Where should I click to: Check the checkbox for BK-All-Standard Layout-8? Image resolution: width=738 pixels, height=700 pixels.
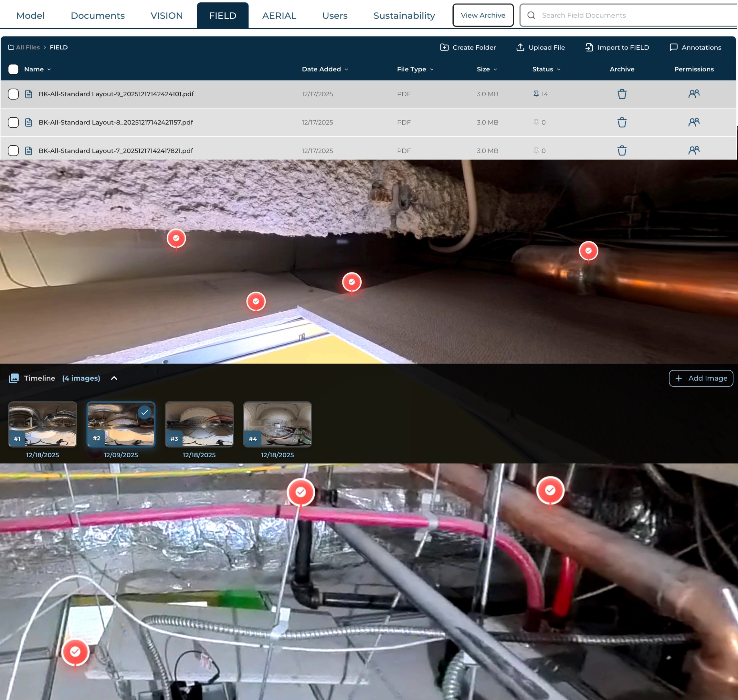tap(14, 122)
